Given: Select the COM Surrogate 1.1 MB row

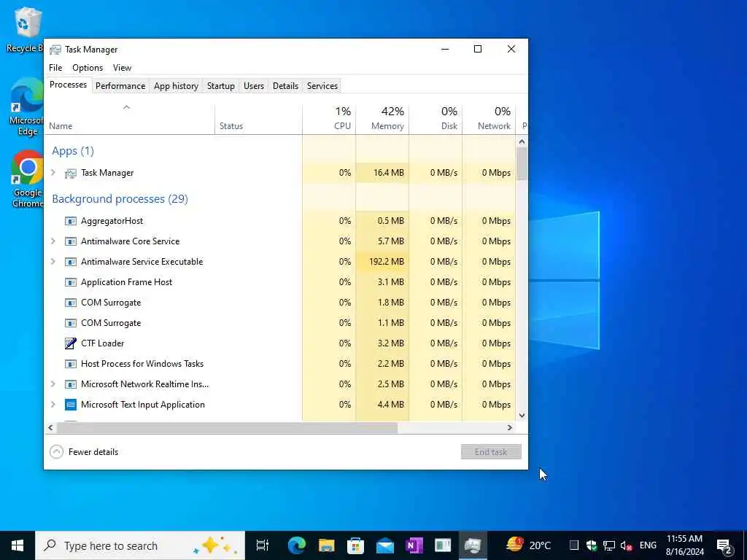Looking at the screenshot, I should (279, 323).
